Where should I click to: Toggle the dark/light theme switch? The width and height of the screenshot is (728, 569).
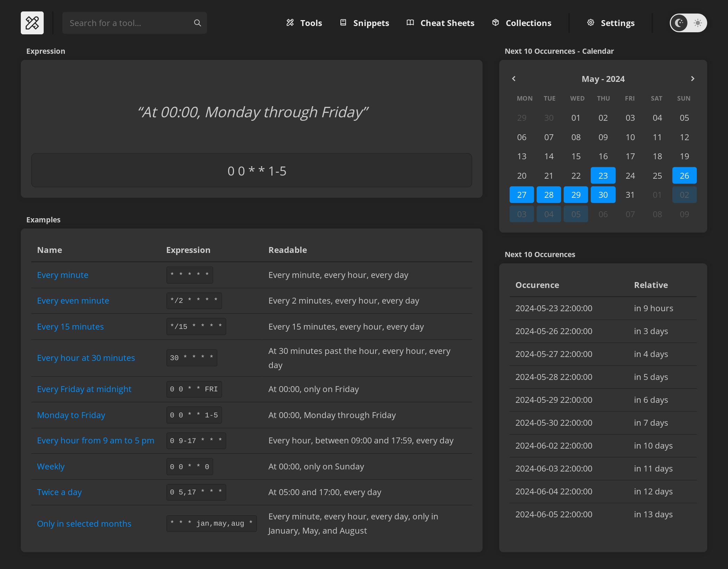[x=688, y=23]
